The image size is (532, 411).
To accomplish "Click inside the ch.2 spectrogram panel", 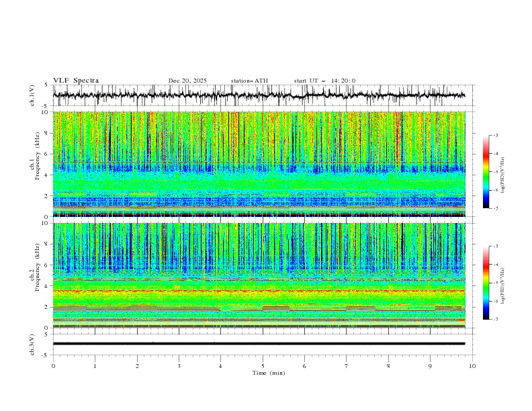I will tap(263, 275).
